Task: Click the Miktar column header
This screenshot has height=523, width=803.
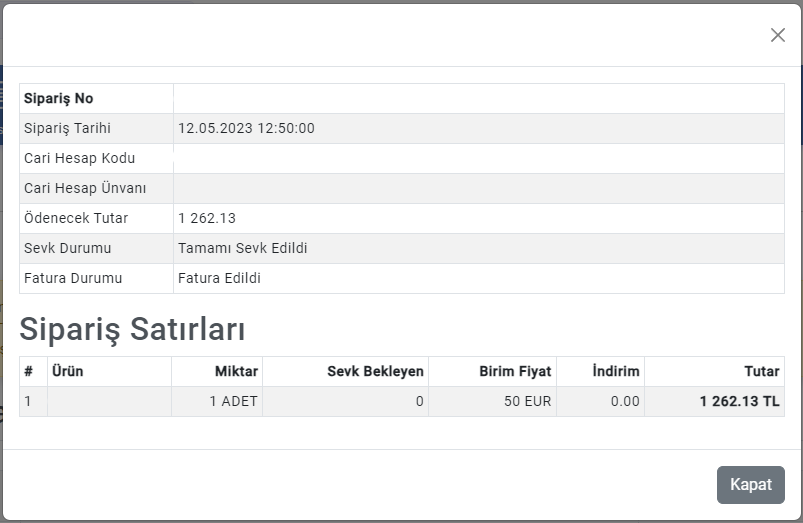Action: pos(236,371)
